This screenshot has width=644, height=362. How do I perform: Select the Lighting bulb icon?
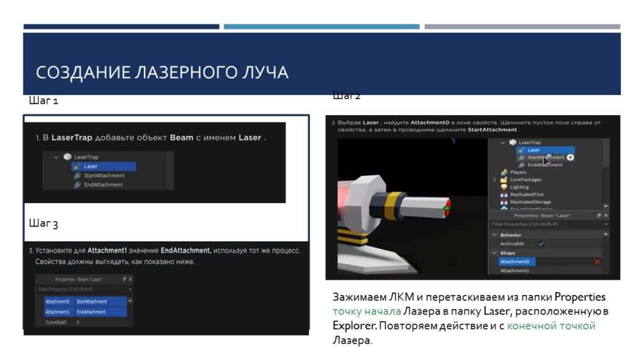click(x=504, y=187)
